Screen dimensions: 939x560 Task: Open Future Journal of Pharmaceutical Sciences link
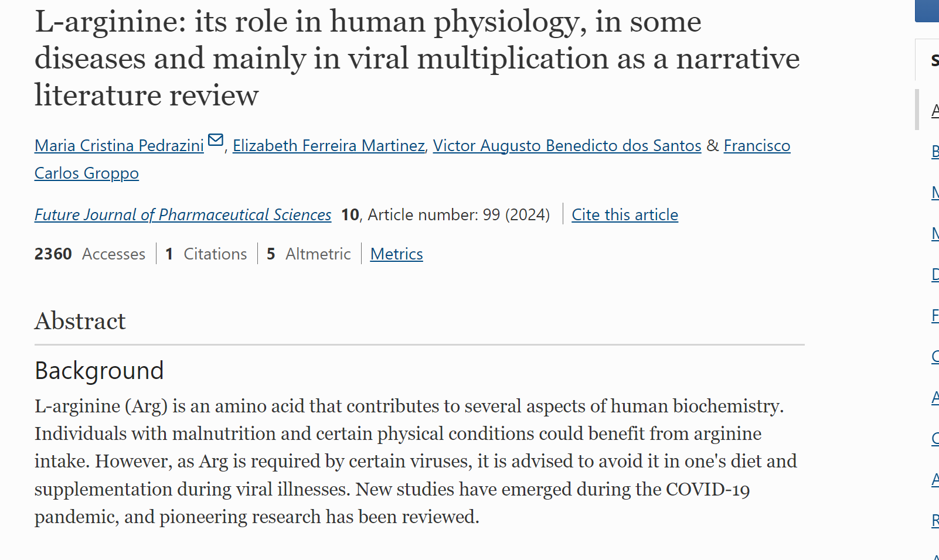pos(183,215)
